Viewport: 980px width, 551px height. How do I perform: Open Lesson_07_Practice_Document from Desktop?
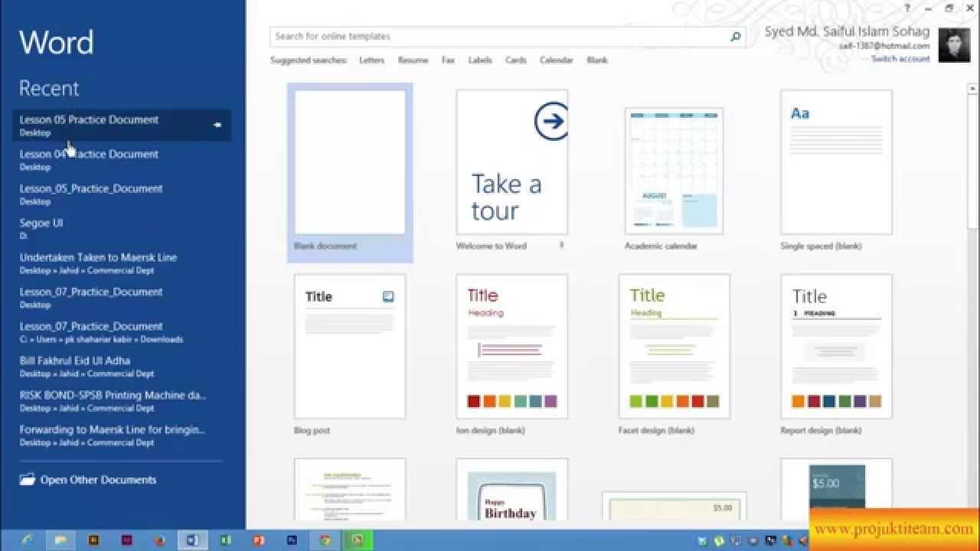coord(121,297)
